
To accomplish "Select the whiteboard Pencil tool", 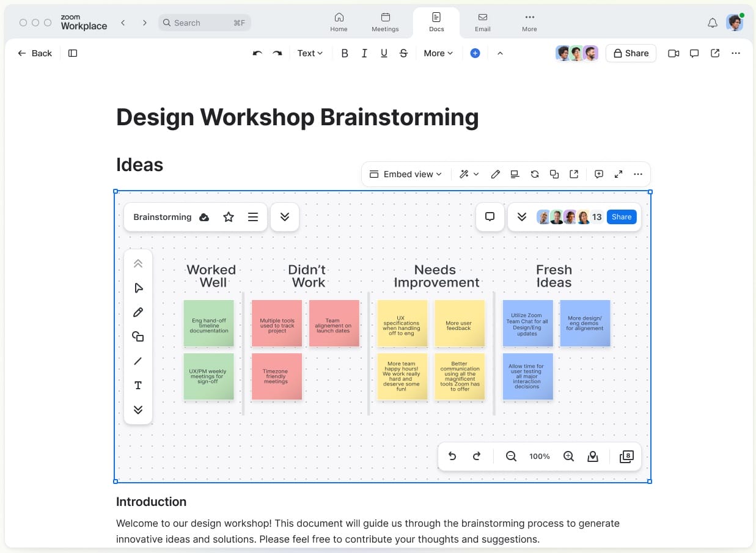I will point(138,312).
